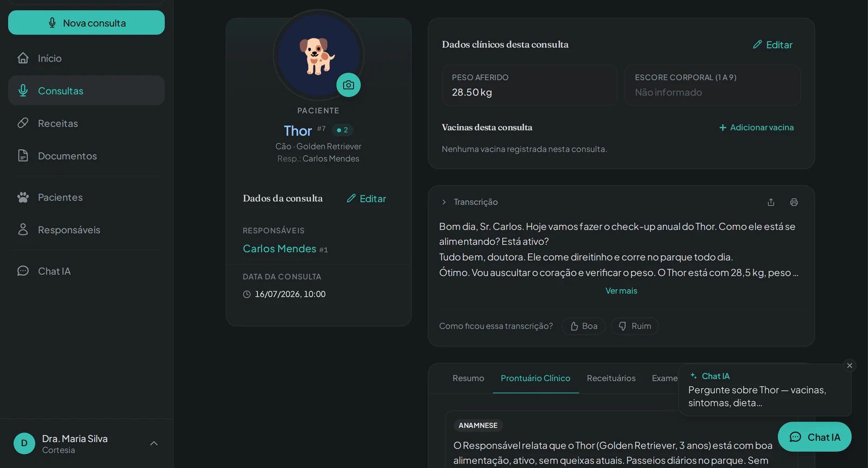Click the responsible line Resp.: Carlos Mendes
The width and height of the screenshot is (868, 468).
coord(318,158)
